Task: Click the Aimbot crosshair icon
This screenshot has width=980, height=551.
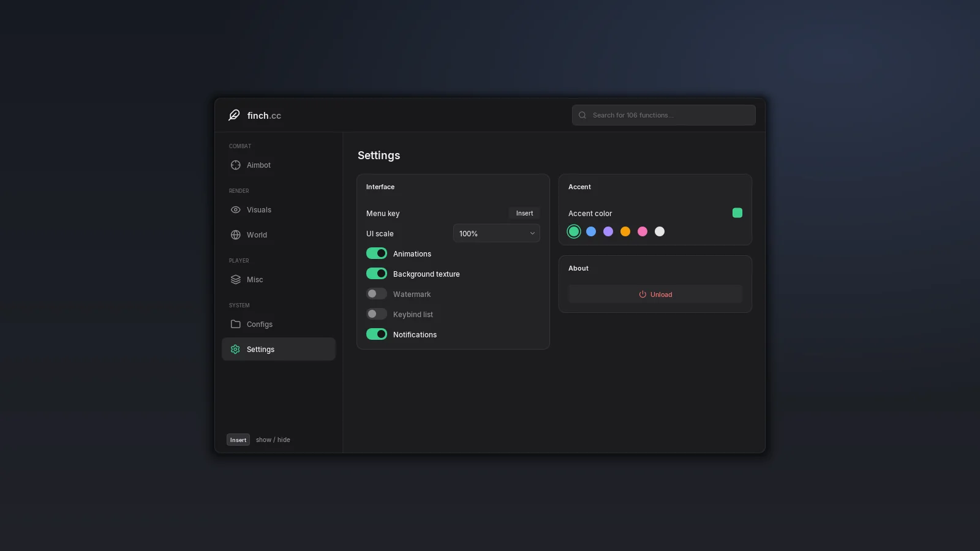Action: click(235, 165)
